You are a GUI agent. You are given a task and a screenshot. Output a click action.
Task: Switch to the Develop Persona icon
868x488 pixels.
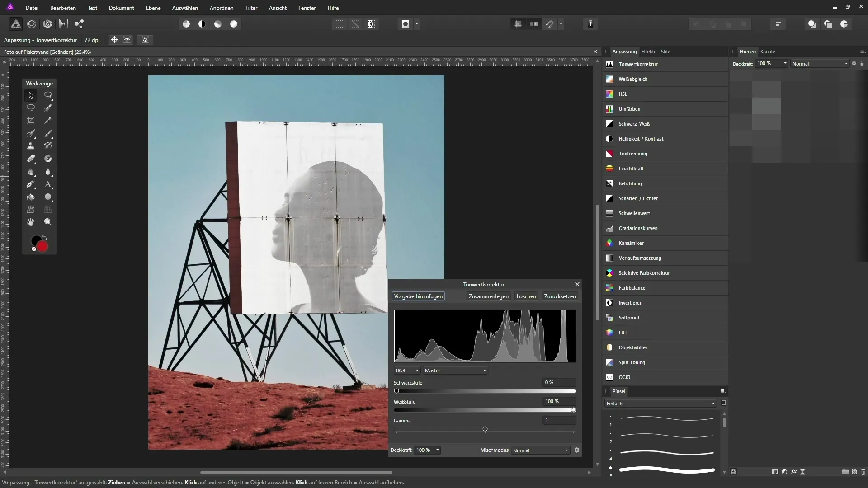[47, 24]
